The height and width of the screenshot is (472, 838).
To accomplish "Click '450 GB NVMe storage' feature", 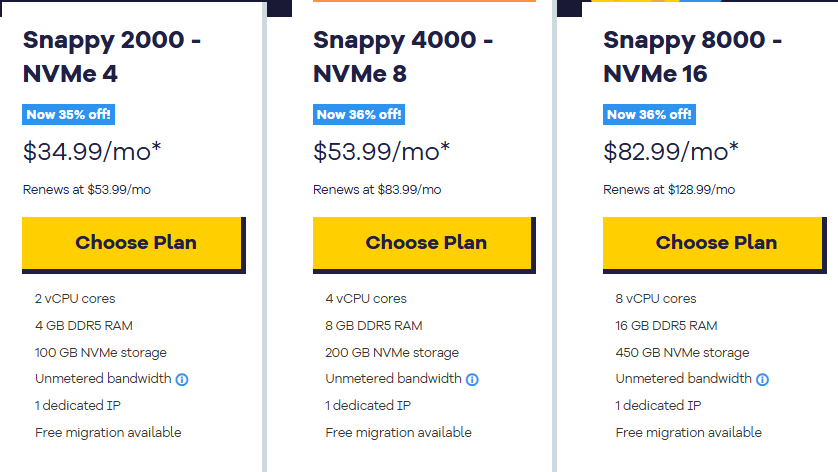I will (x=682, y=352).
